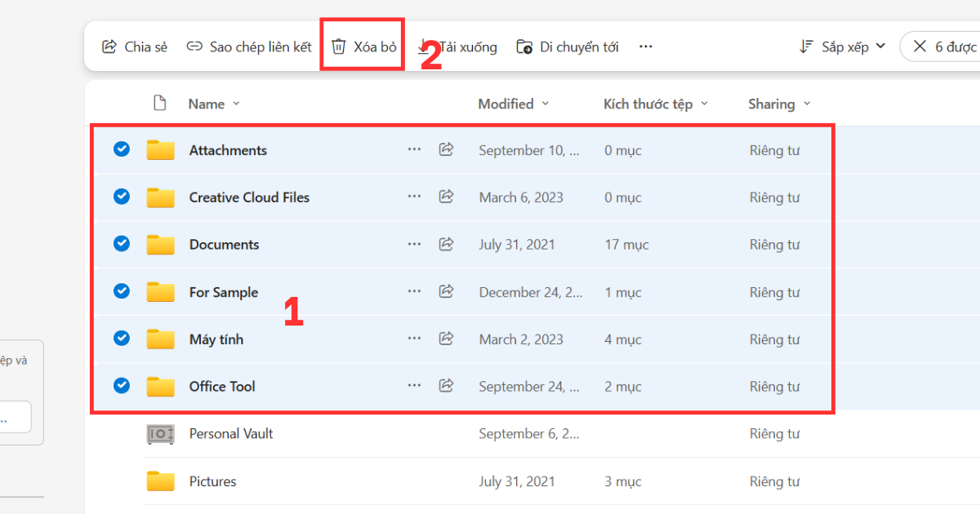Click the file-type icon in the header row
Image resolution: width=980 pixels, height=514 pixels.
coord(160,103)
